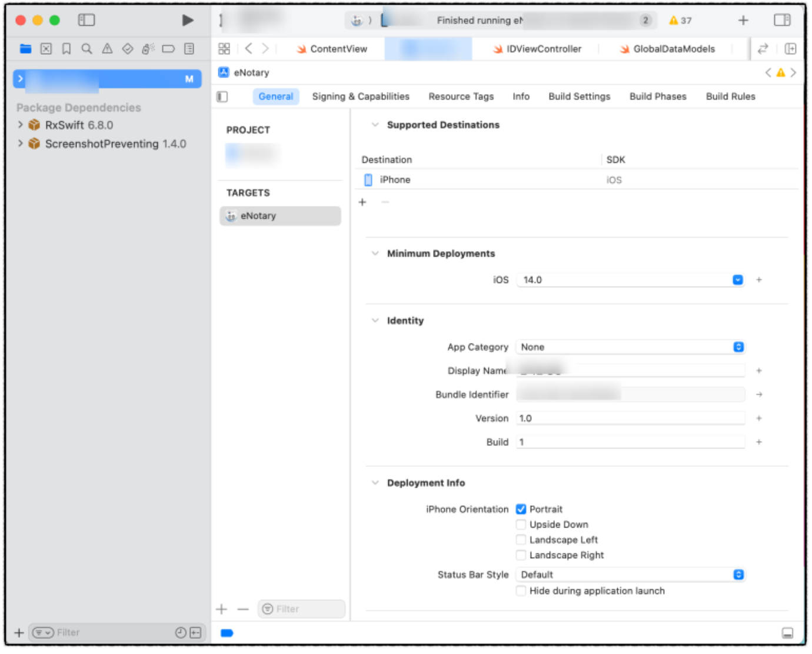
Task: Open the Status Bar Style dropdown
Action: click(630, 575)
